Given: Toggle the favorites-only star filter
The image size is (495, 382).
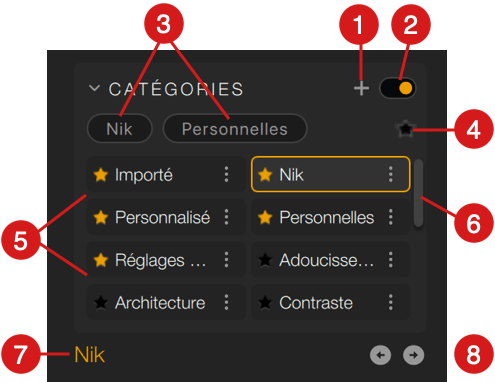Looking at the screenshot, I should [405, 129].
